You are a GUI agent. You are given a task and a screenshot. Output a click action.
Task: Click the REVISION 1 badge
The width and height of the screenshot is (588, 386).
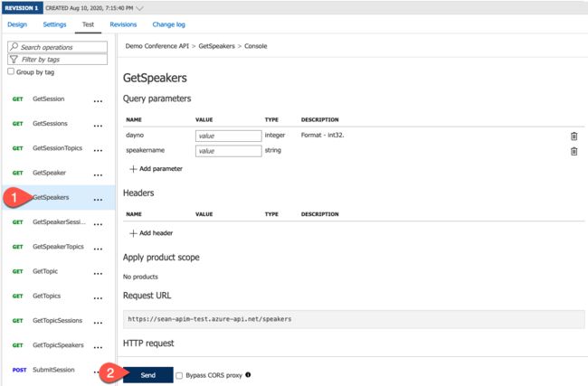point(22,8)
